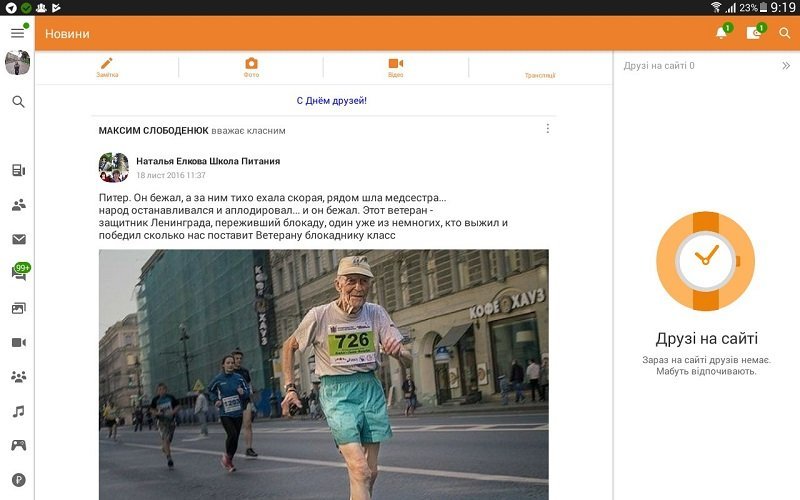Open post options three-dot menu

(x=547, y=129)
